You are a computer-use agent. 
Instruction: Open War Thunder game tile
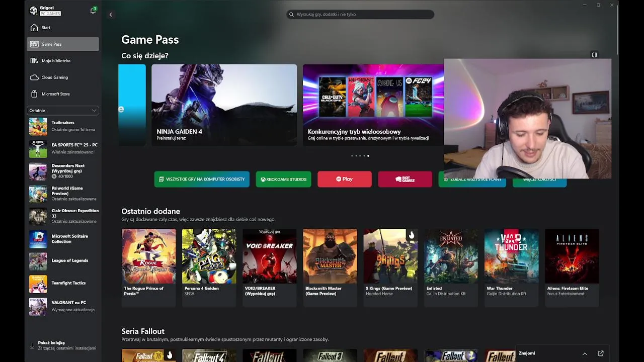pos(511,267)
